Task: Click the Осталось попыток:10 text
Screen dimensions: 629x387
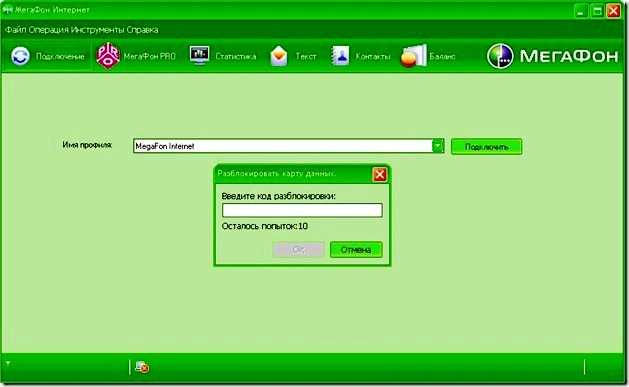Action: click(265, 226)
